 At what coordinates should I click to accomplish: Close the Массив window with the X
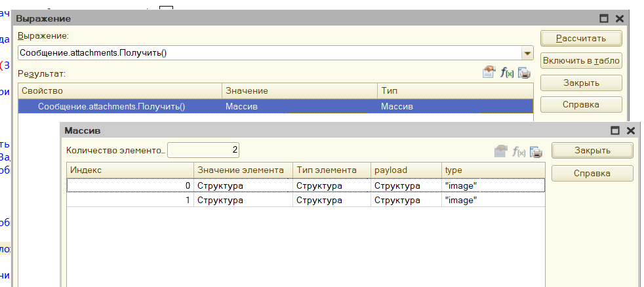(630, 131)
